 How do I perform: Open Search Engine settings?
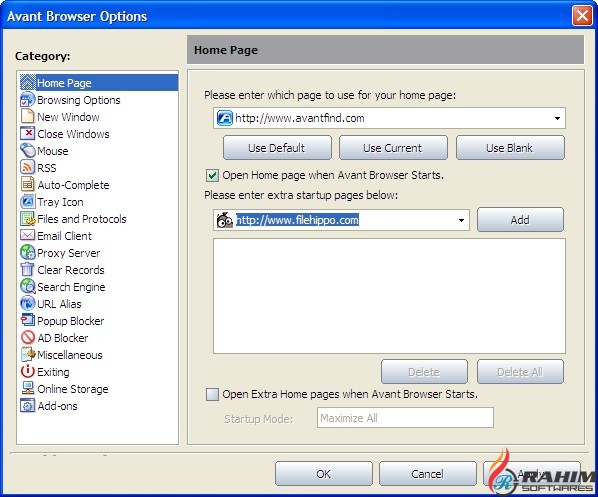click(71, 287)
